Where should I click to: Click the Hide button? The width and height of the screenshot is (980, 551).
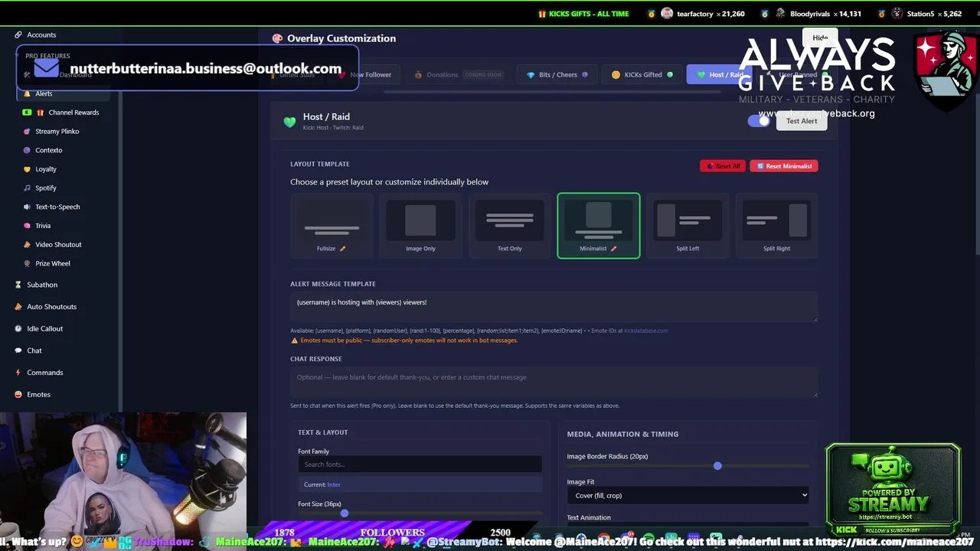point(820,37)
